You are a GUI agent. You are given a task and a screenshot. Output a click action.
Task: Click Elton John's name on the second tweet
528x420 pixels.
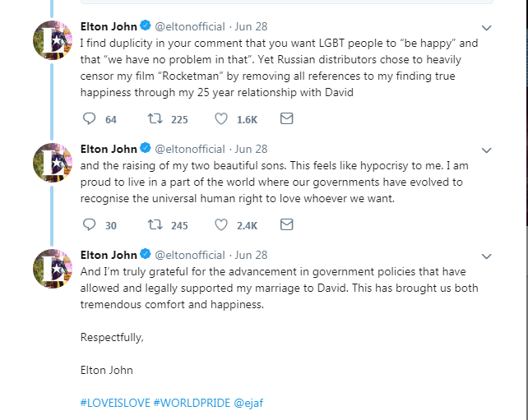(x=109, y=149)
